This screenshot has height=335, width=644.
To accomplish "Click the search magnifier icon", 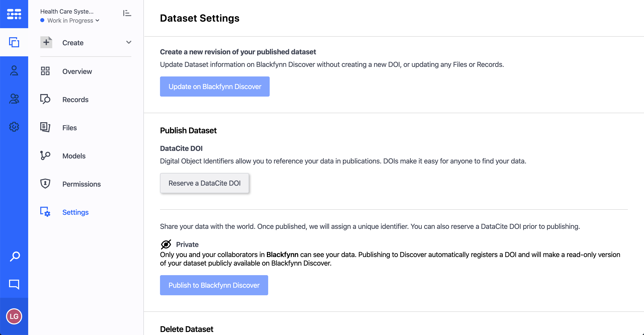I will 15,257.
